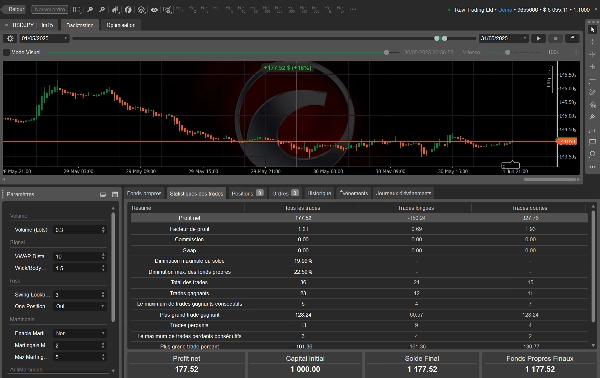Click the Solde Final 1 177.52 box
The image size is (600, 378).
(422, 365)
